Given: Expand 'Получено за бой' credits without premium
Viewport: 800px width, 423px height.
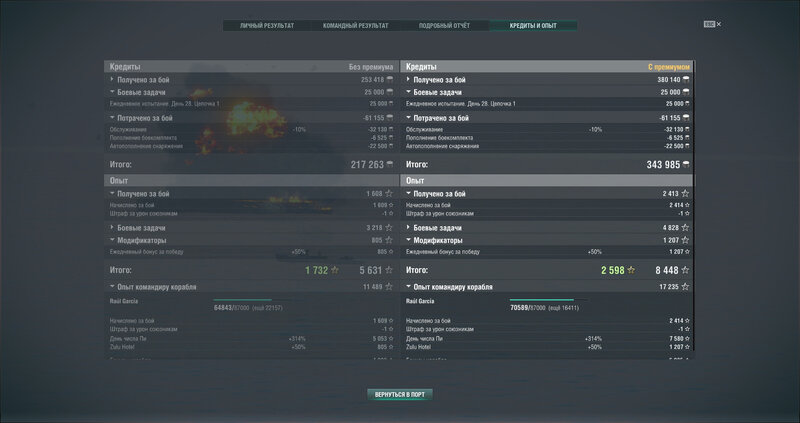Looking at the screenshot, I should click(112, 79).
